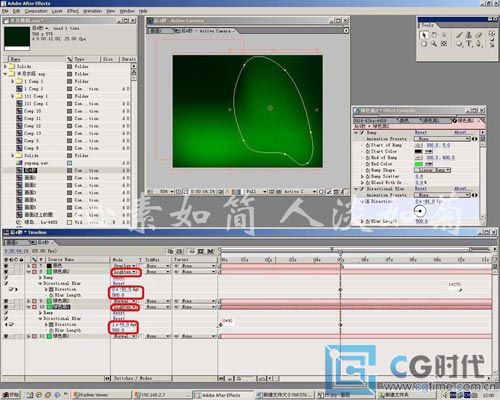This screenshot has height=400, width=500.
Task: Click the Start of Ramp stopwatch
Action: point(368,145)
